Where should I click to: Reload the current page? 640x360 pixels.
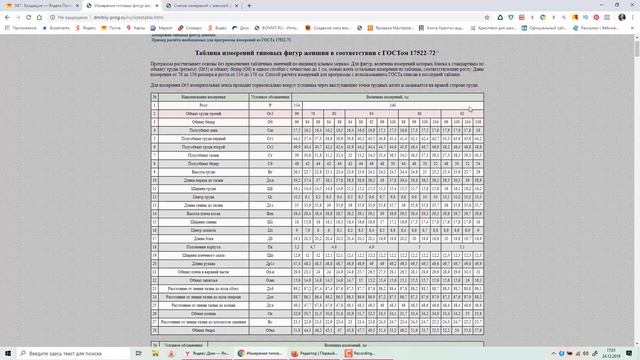[29, 18]
